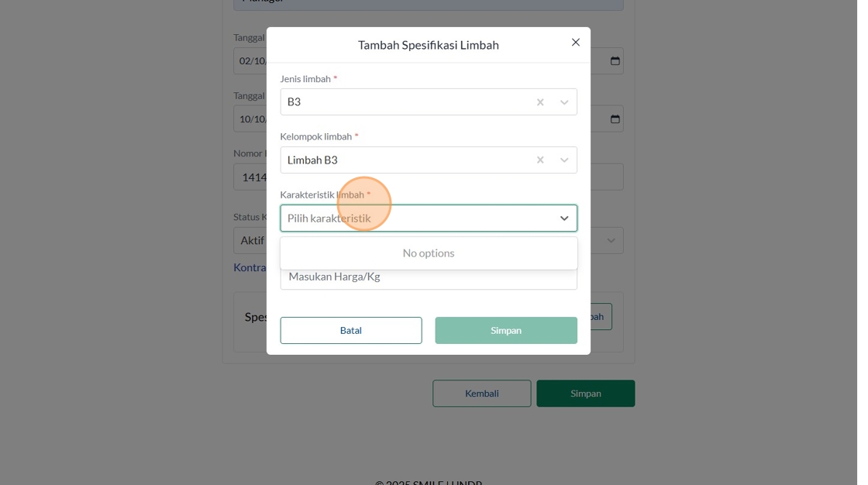868x485 pixels.
Task: Click the Nomor field containing 1414
Action: [252, 177]
